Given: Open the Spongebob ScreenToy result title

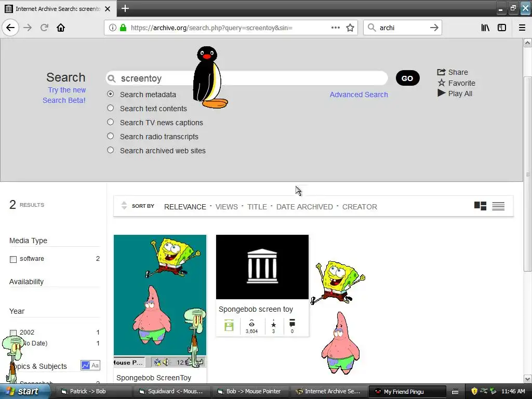Looking at the screenshot, I should point(154,378).
